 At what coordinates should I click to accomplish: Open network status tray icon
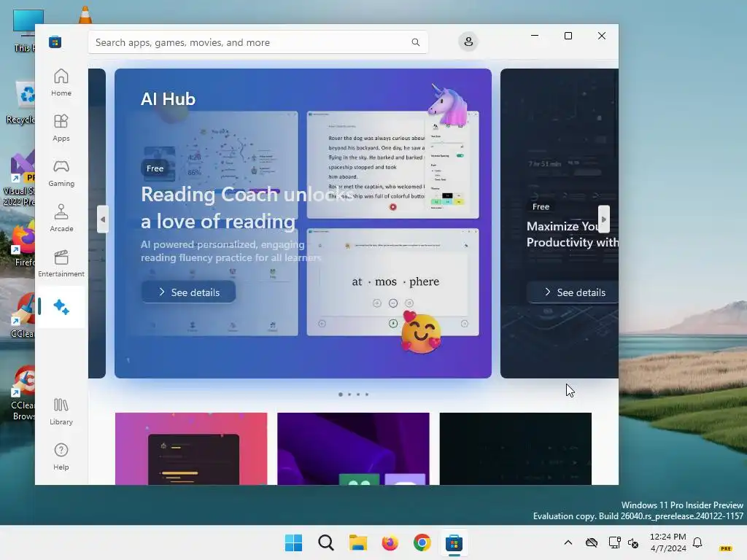pos(614,542)
